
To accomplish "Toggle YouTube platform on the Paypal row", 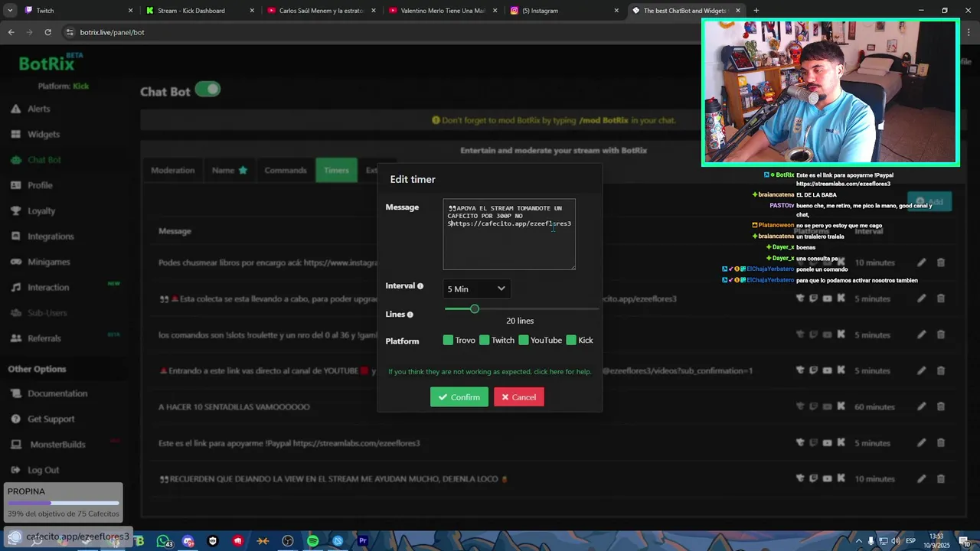I will click(827, 442).
